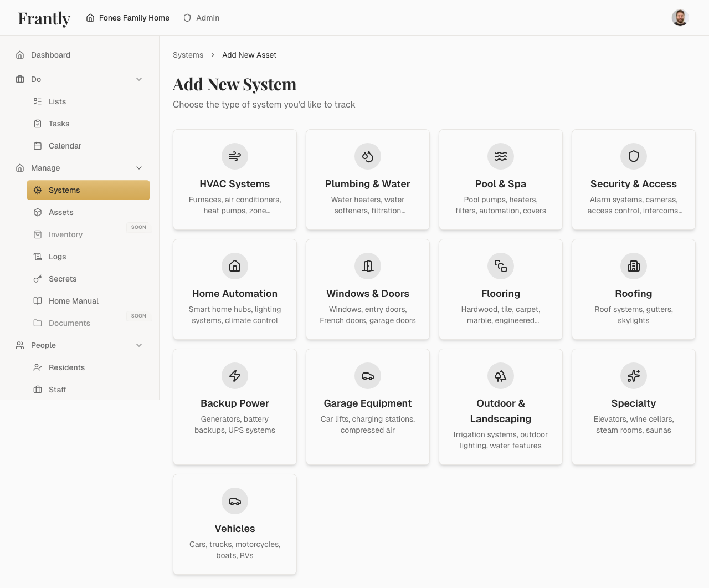Collapse the Do section

pos(139,79)
